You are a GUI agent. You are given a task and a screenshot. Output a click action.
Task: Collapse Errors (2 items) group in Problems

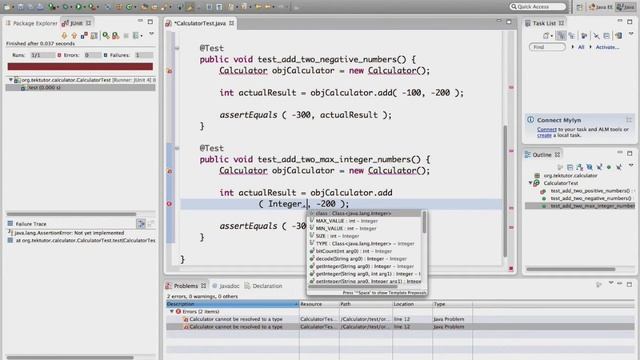[x=172, y=311]
